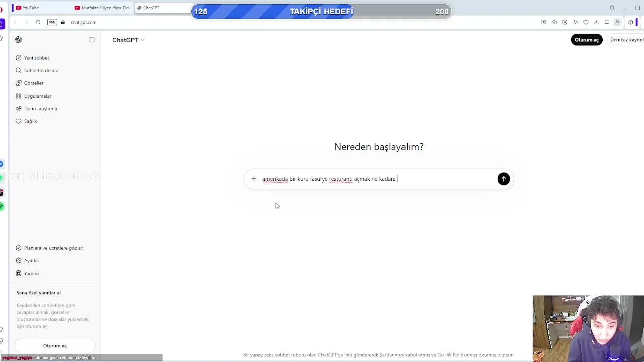
Task: Open extensions cube icon in toolbar
Action: click(631, 22)
